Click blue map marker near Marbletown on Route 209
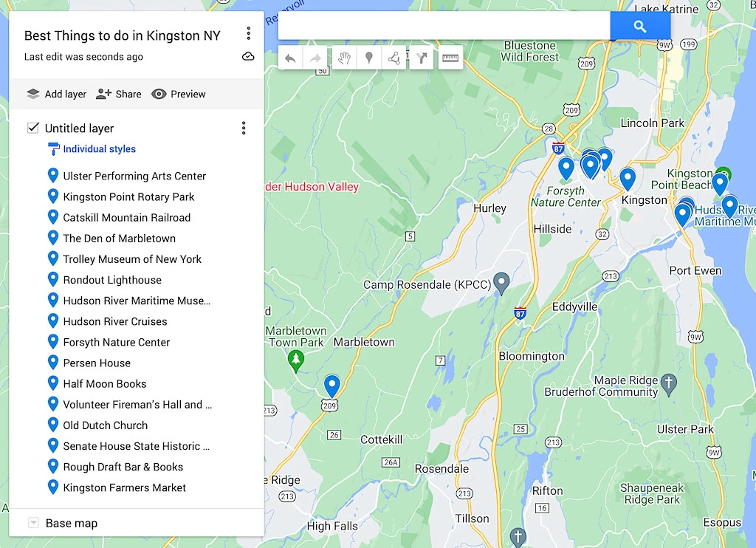The height and width of the screenshot is (548, 756). coord(331,386)
